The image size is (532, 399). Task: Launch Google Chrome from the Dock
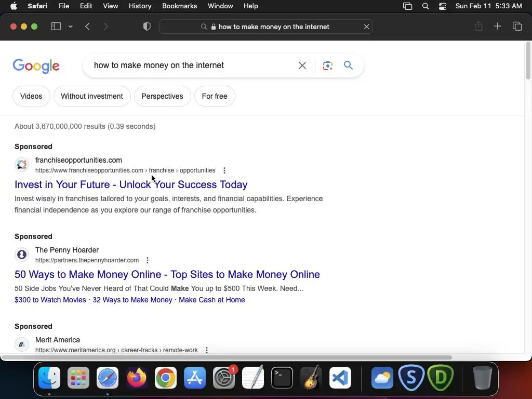click(166, 378)
